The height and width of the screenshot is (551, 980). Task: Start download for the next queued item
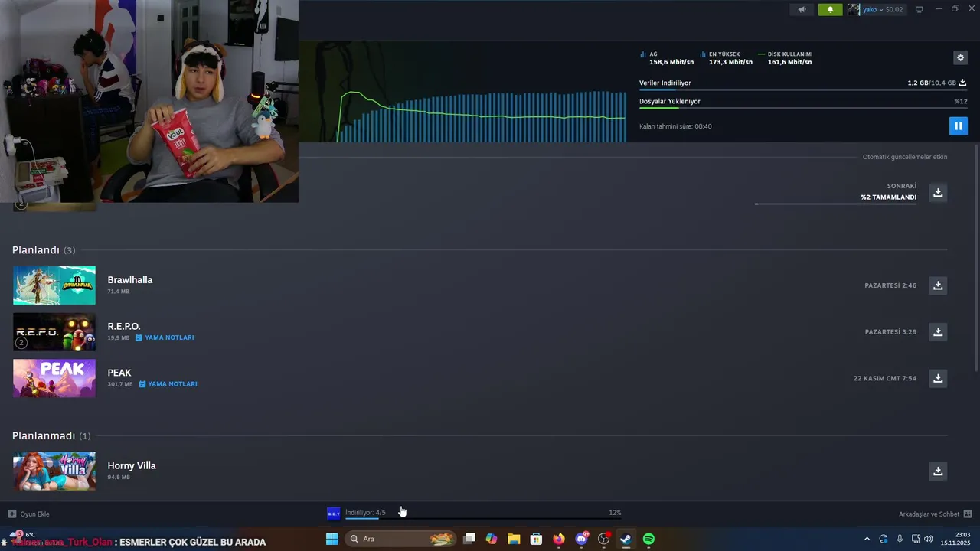(938, 192)
